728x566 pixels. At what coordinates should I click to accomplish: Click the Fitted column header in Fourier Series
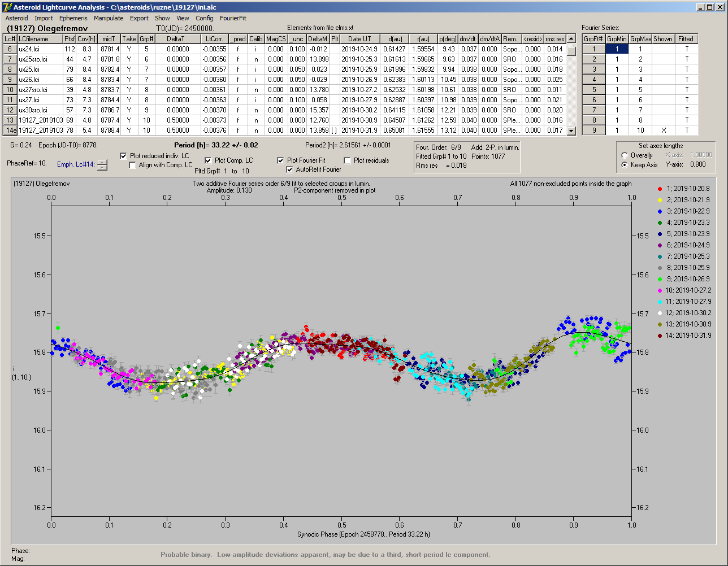point(686,39)
